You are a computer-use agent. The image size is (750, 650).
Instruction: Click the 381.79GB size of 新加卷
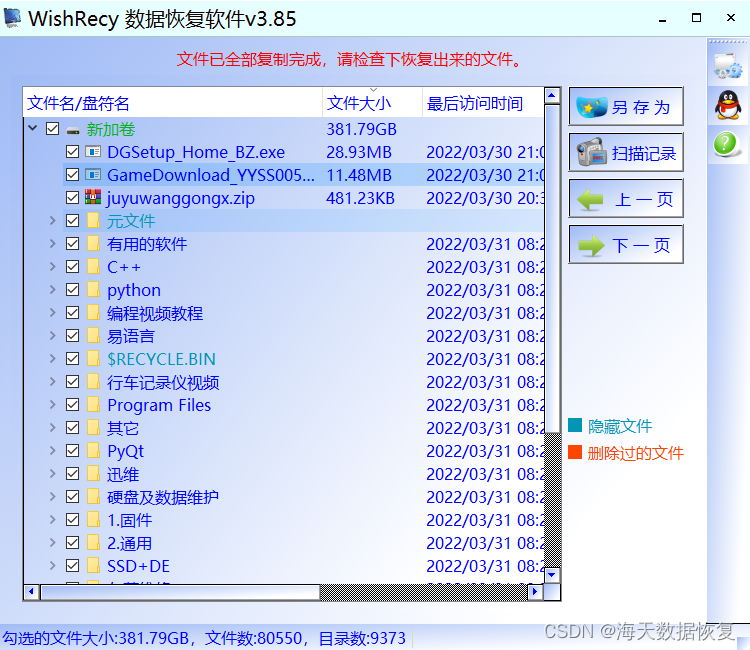362,129
